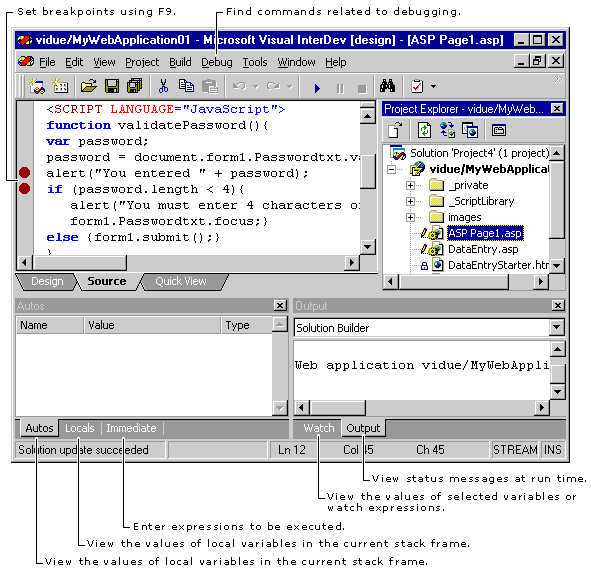
Task: Click the Undo arrow icon
Action: tap(240, 86)
